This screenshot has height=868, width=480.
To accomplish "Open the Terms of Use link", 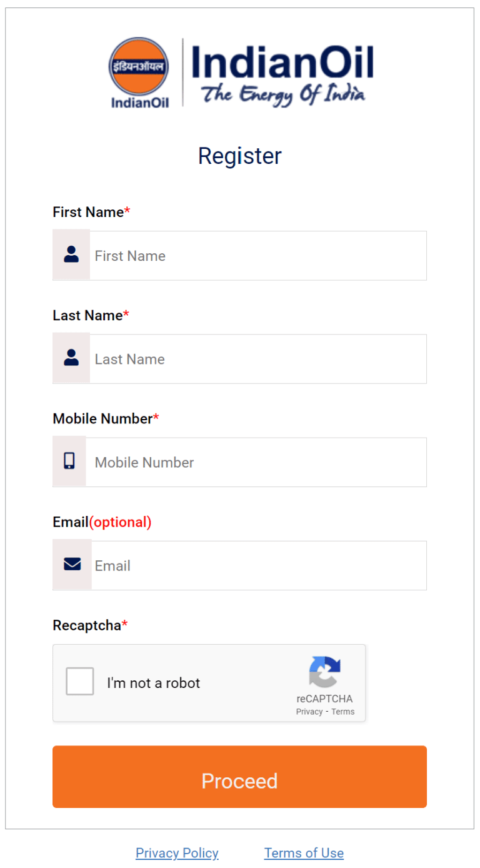I will click(304, 852).
